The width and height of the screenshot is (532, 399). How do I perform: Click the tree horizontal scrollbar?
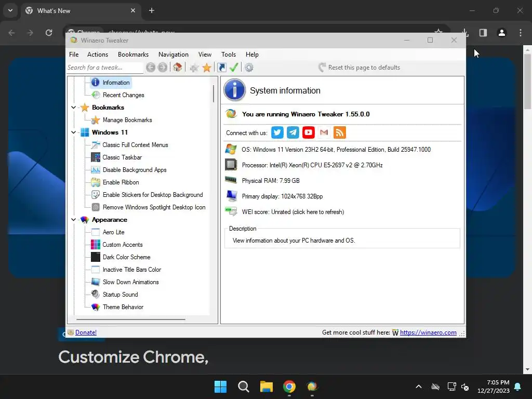tap(130, 320)
